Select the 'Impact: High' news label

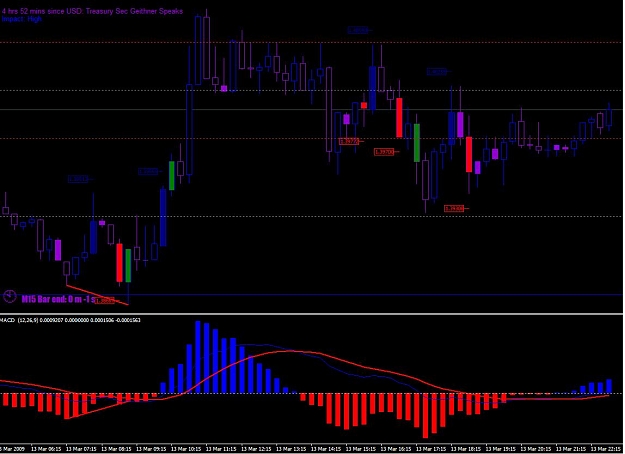point(22,19)
